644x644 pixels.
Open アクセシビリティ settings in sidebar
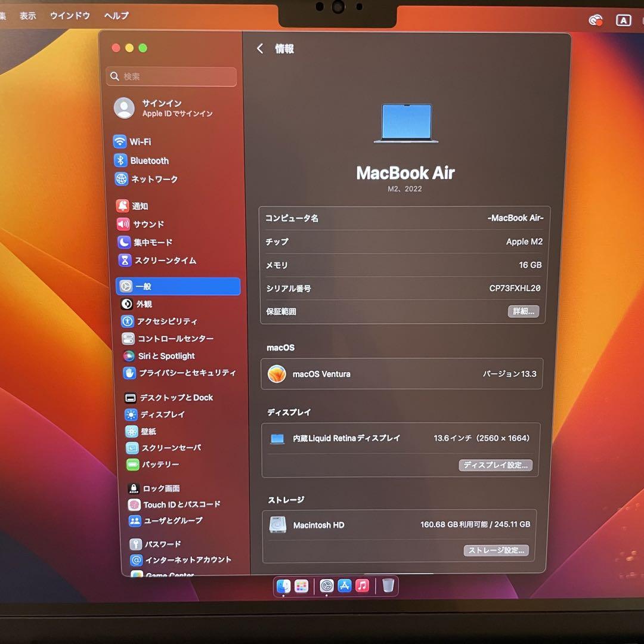[159, 321]
